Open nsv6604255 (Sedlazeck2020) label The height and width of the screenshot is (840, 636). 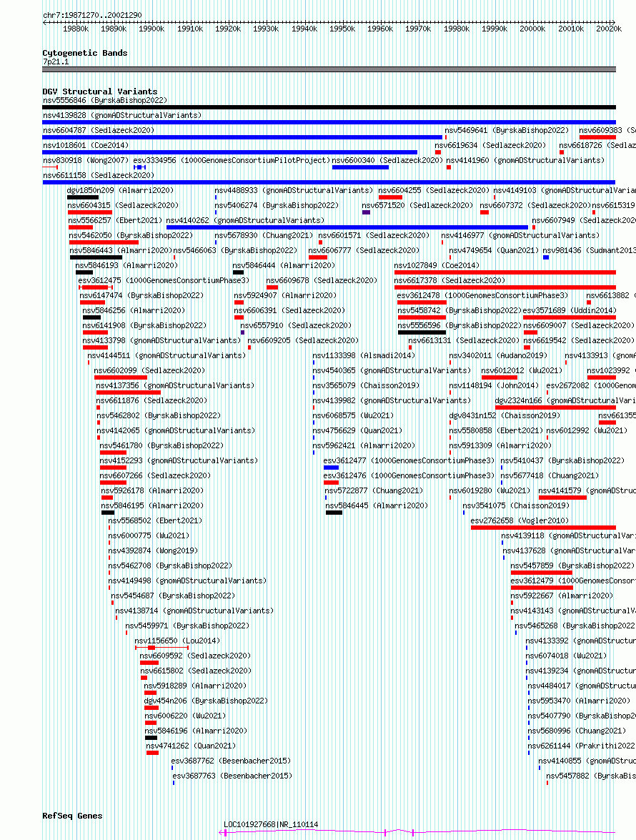coord(434,190)
